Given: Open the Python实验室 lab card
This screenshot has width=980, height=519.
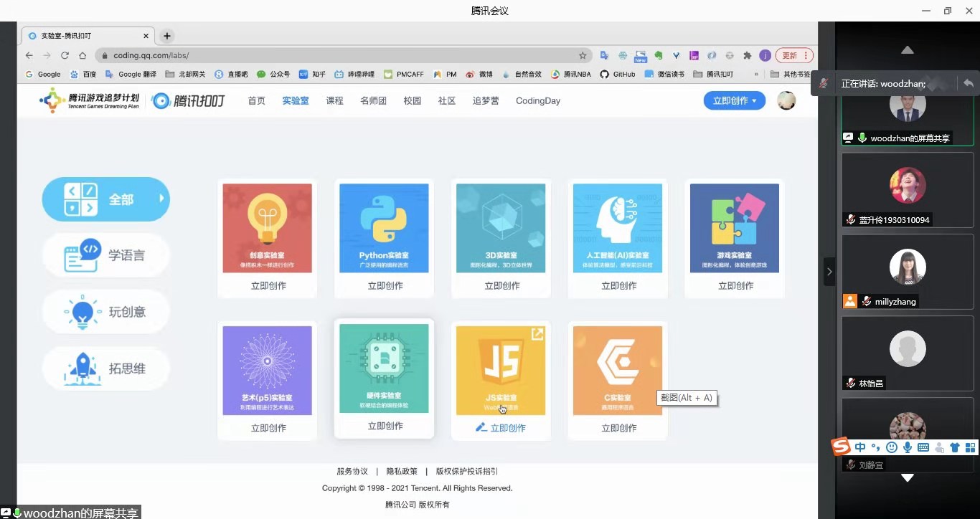Looking at the screenshot, I should click(384, 228).
